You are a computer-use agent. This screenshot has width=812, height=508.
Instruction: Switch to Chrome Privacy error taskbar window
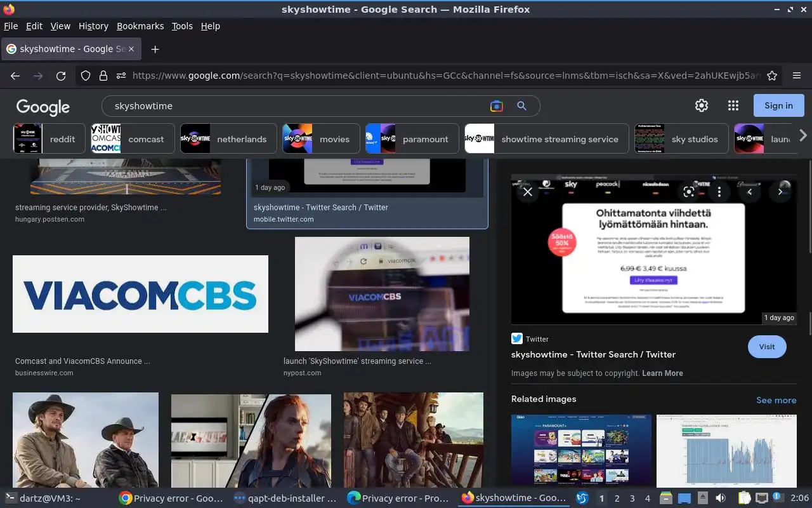[171, 498]
